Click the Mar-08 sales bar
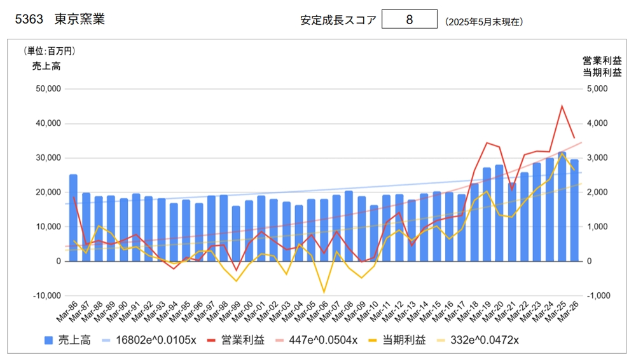Viewport: 636px width, 364px height. (x=349, y=226)
